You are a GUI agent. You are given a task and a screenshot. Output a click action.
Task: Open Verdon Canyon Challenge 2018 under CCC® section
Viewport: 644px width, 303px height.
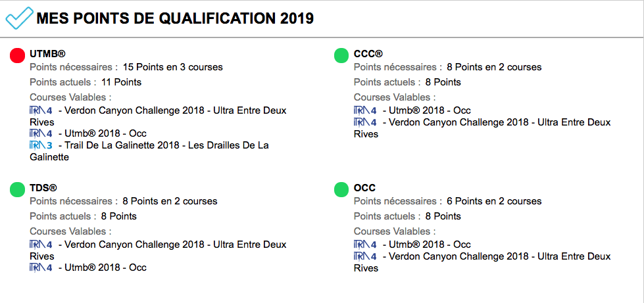[x=499, y=122]
